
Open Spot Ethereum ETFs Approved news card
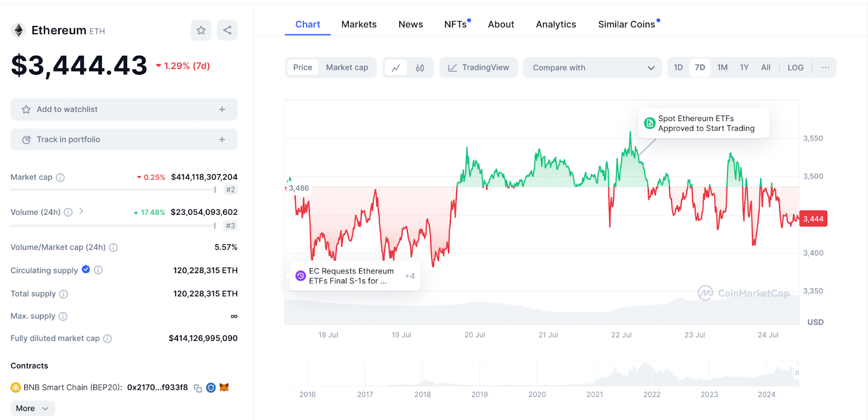704,123
